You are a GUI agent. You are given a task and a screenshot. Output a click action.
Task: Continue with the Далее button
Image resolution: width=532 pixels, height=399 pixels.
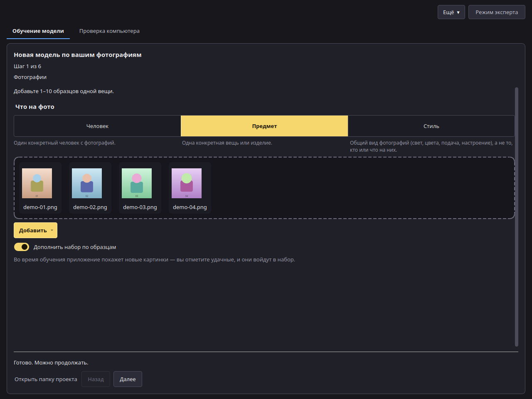(128, 379)
